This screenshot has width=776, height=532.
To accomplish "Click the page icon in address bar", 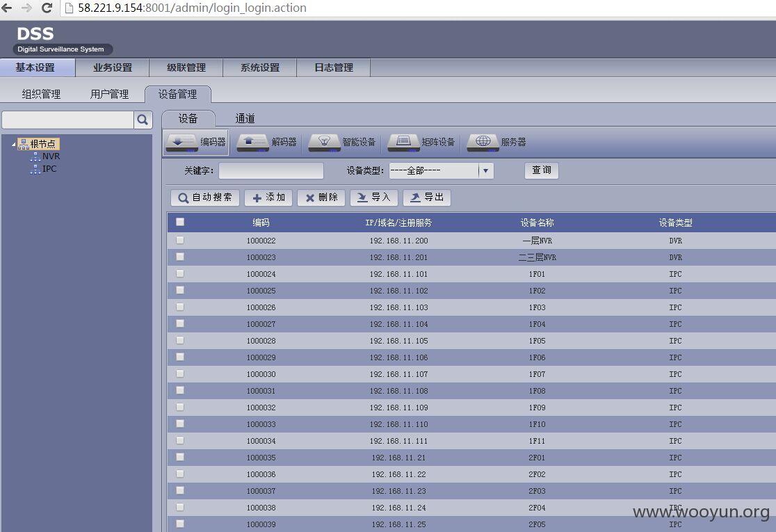I will point(70,8).
